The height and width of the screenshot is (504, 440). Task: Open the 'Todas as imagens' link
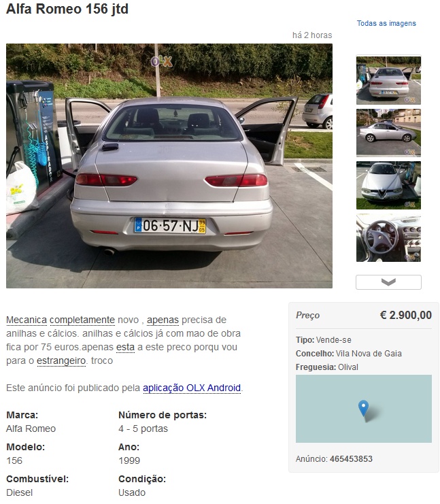386,23
